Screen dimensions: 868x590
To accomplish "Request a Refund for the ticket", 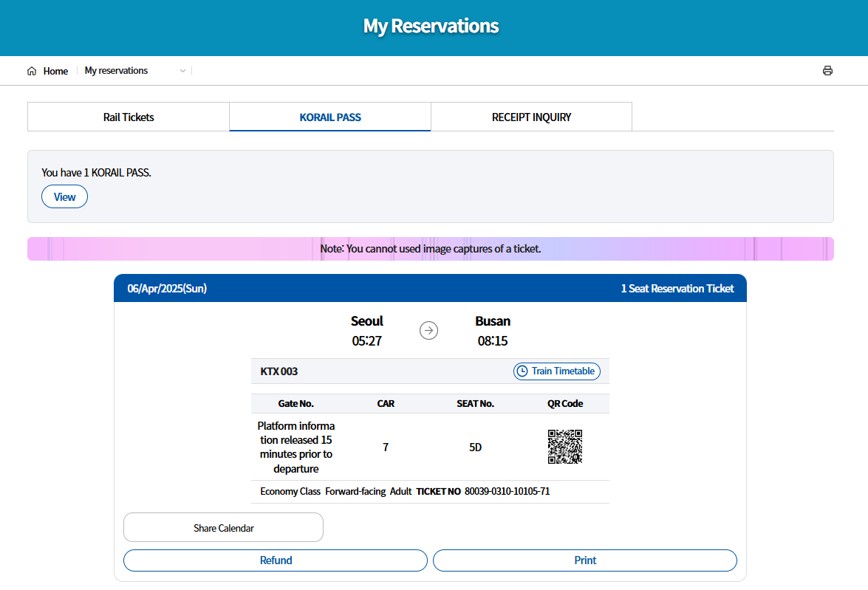I will [x=275, y=560].
